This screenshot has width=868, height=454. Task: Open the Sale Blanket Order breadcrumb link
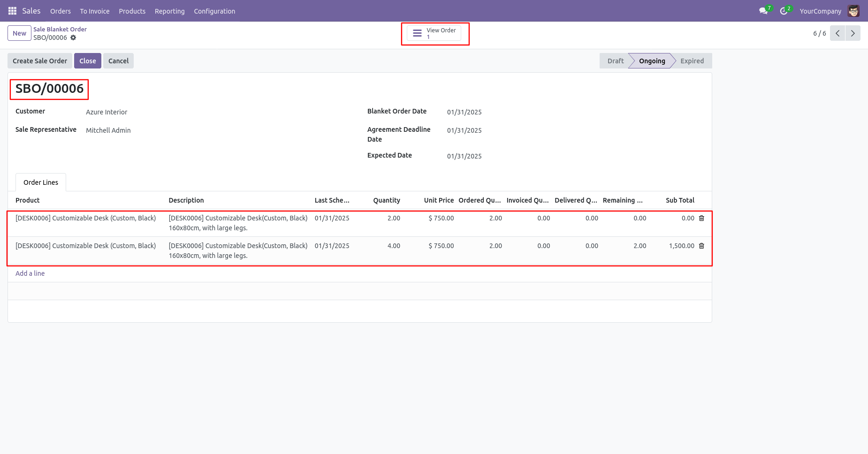60,29
